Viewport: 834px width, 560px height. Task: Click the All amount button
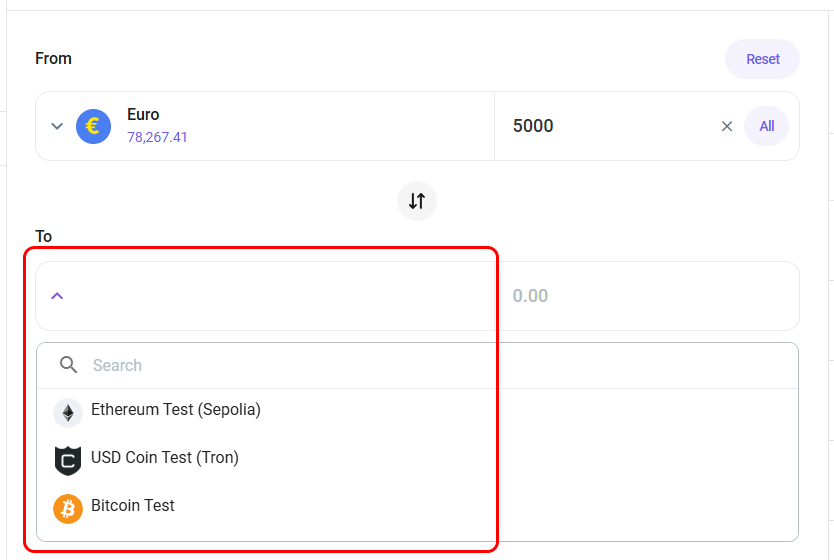tap(766, 126)
